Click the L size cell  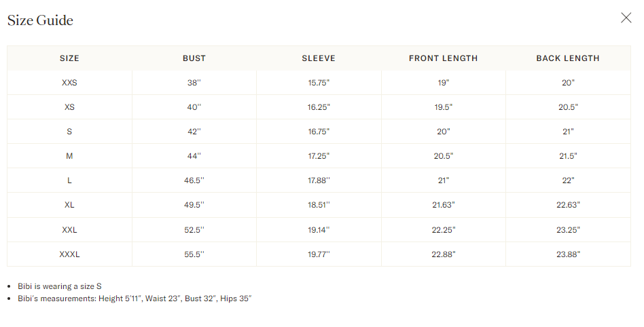pos(69,180)
